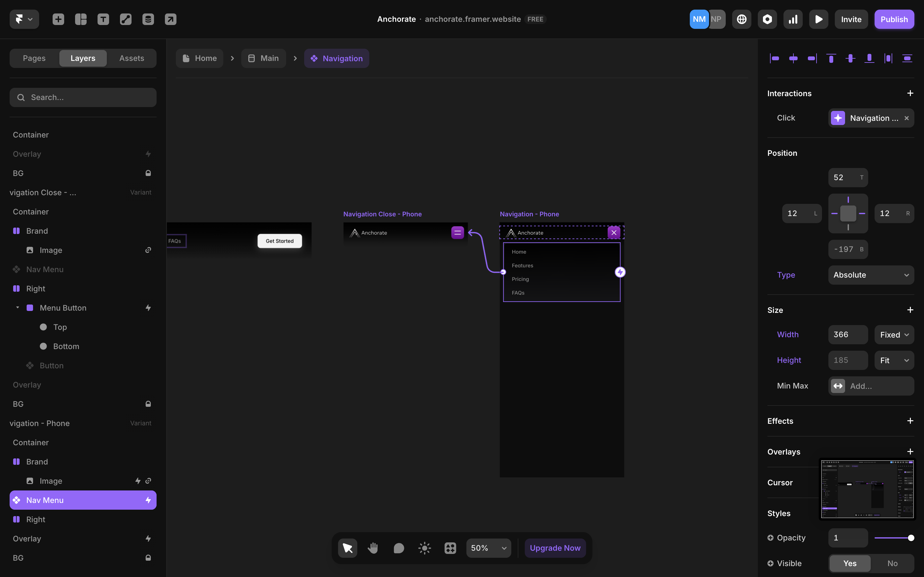Click the Insert plus icon in top toolbar
This screenshot has height=577, width=924.
click(58, 19)
